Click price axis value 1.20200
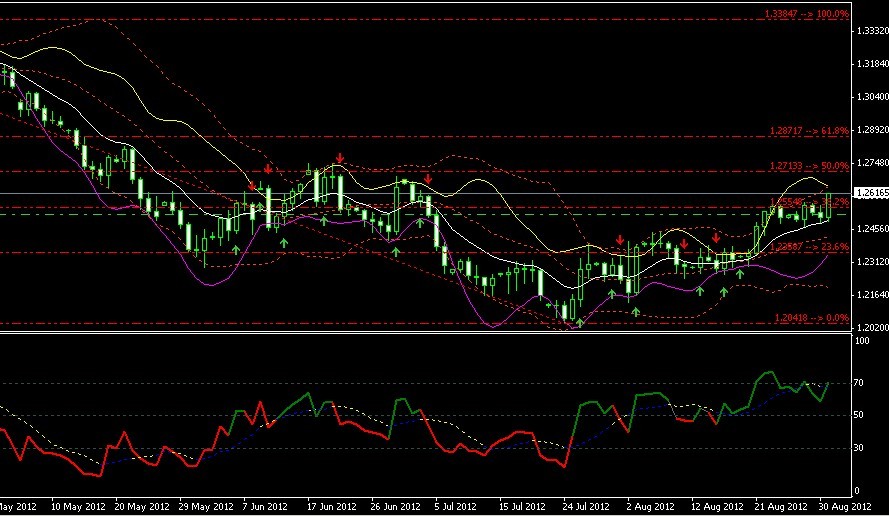889x517 pixels. [872, 328]
